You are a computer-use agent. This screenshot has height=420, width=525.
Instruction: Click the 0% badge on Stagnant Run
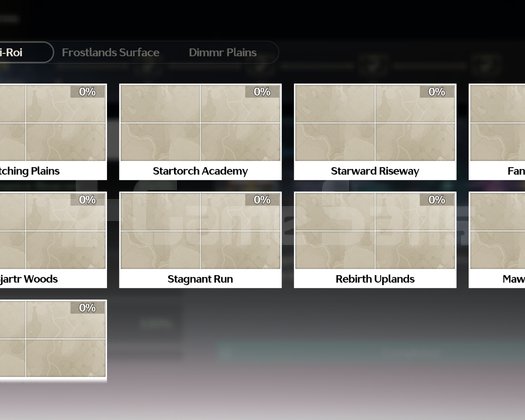(262, 200)
